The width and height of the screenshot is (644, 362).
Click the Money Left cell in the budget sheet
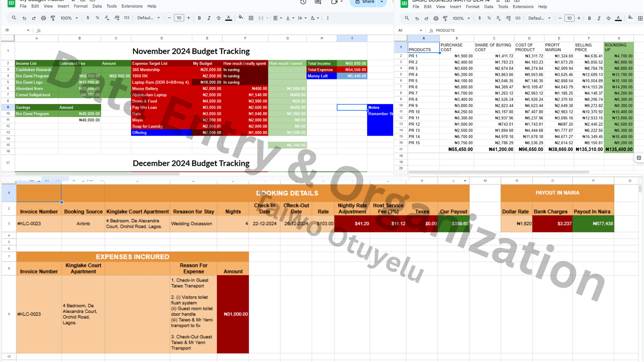tap(322, 76)
